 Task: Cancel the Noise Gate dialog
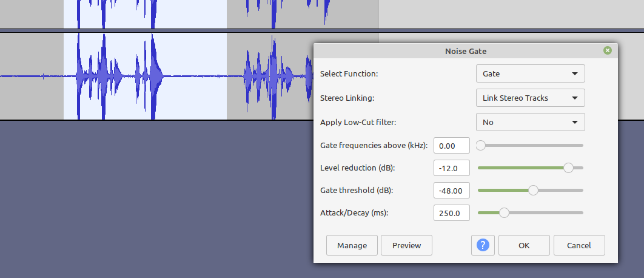579,245
